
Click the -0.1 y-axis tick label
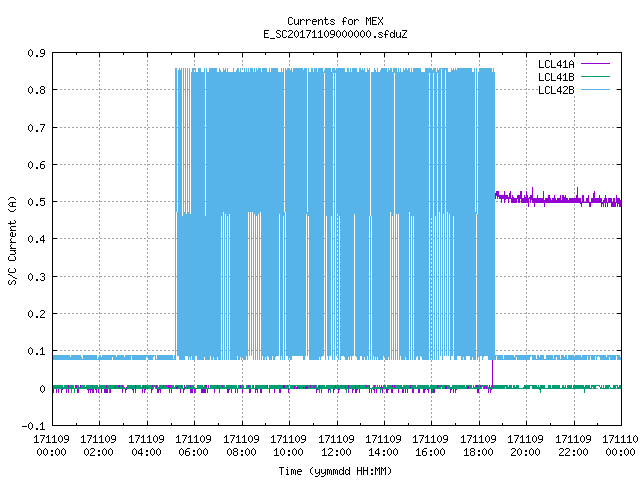[33, 426]
